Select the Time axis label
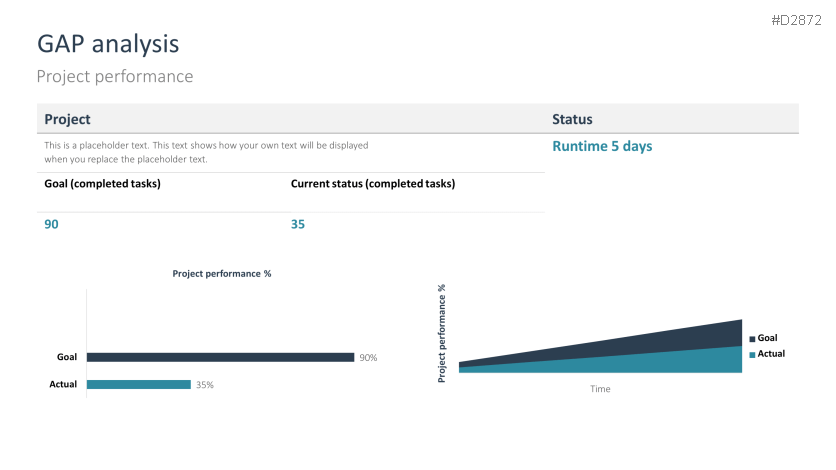 click(599, 389)
